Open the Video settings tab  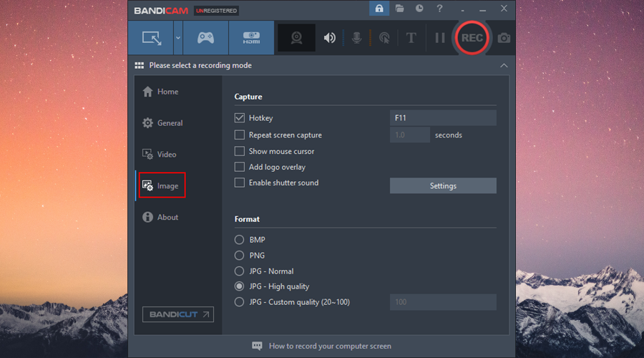[x=160, y=155]
